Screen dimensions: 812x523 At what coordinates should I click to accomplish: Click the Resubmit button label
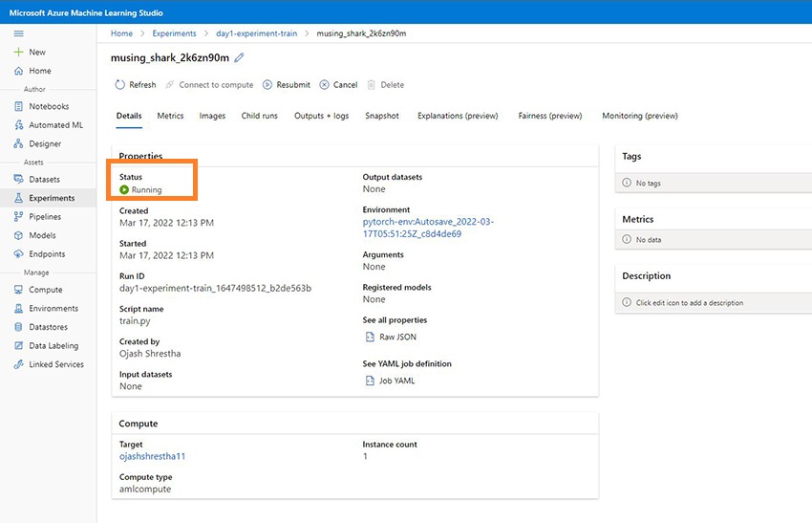293,84
